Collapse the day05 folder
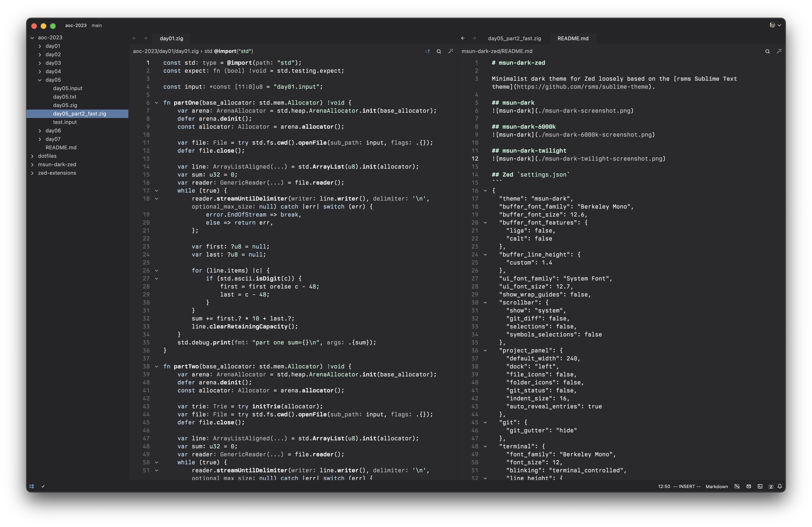 point(39,80)
